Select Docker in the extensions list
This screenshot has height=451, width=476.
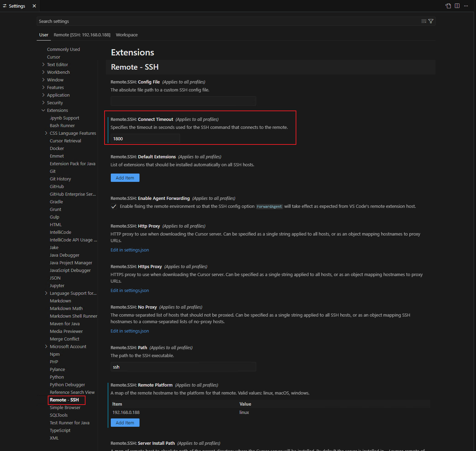pyautogui.click(x=57, y=148)
